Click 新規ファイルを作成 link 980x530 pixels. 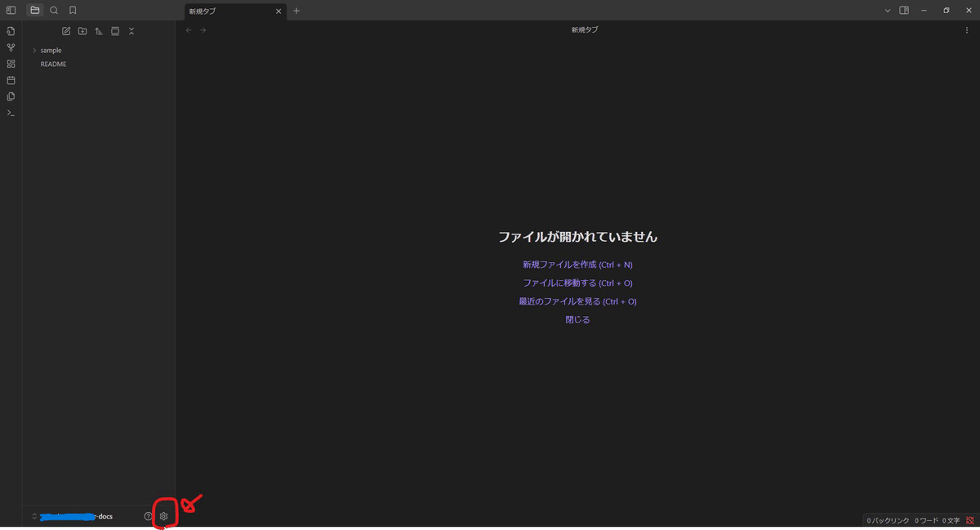click(577, 264)
